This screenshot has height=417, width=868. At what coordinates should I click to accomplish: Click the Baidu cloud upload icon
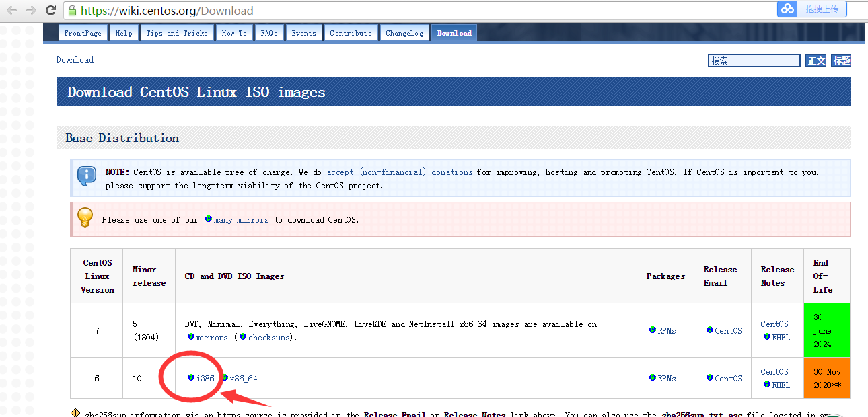786,9
